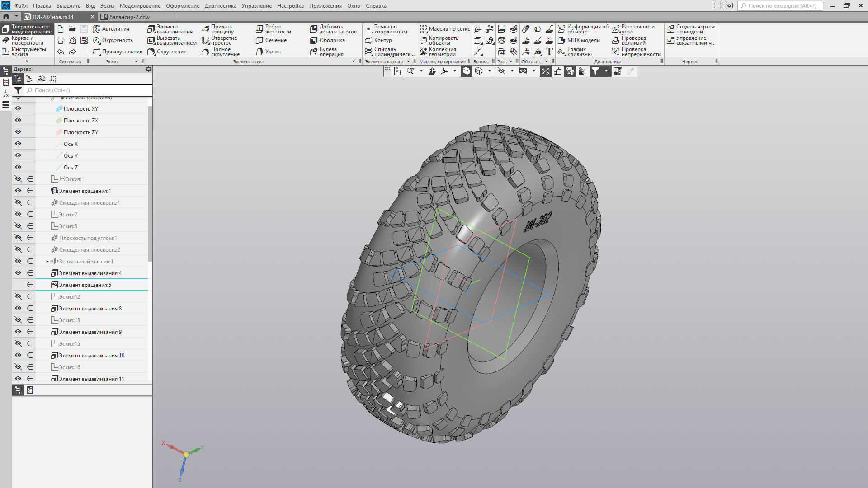This screenshot has height=488, width=868.
Task: Click Create drawing from model icon
Action: coord(670,29)
